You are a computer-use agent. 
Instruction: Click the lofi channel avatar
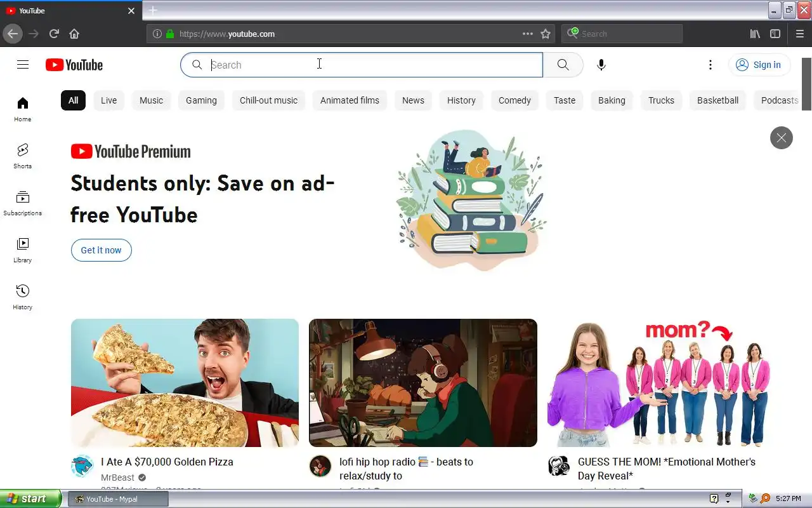pyautogui.click(x=320, y=467)
